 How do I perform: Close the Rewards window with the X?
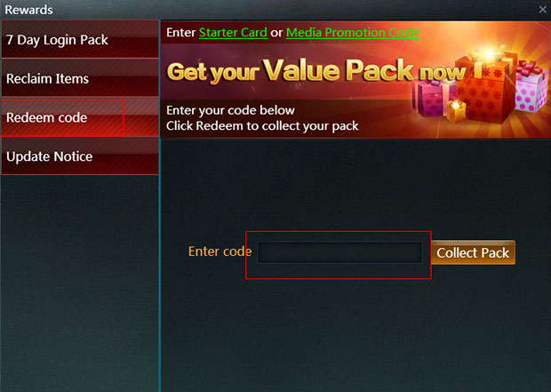[x=543, y=10]
